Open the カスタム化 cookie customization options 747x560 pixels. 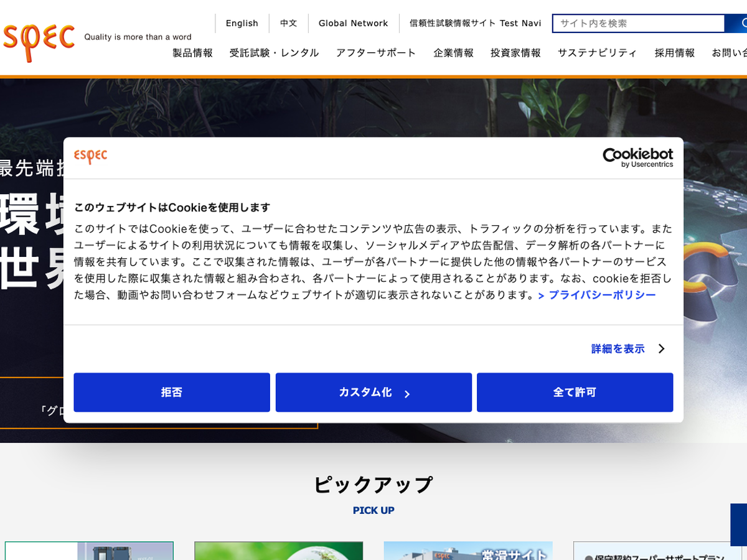point(374,393)
